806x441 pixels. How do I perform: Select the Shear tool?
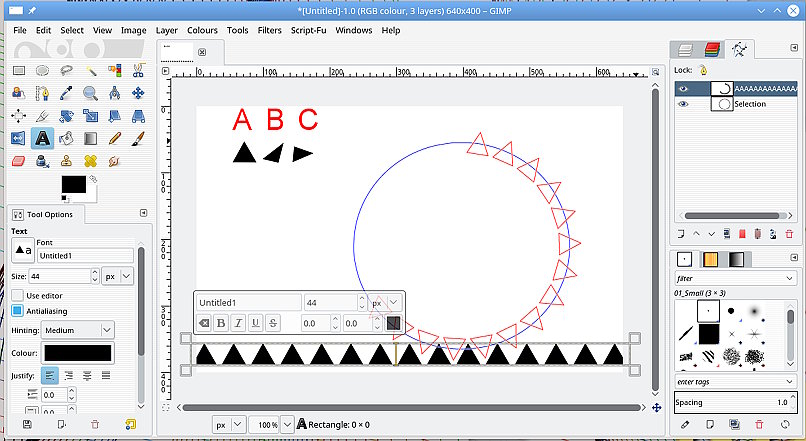point(115,116)
